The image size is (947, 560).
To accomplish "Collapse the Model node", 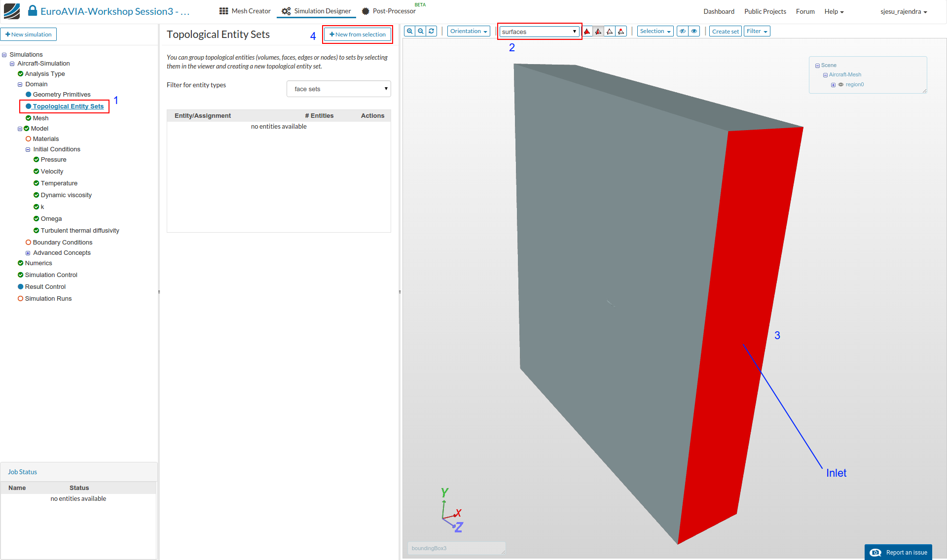I will (x=20, y=129).
